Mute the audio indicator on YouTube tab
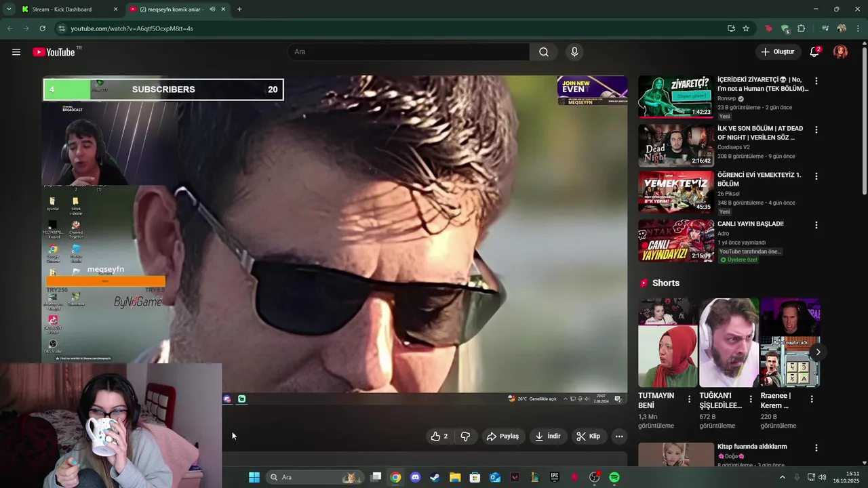Viewport: 868px width, 488px height. point(212,9)
